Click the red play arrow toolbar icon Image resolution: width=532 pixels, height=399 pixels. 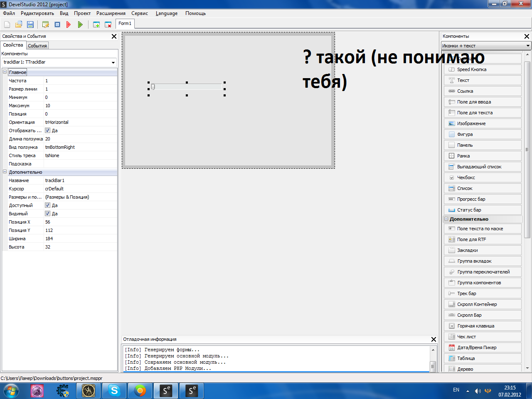[69, 25]
